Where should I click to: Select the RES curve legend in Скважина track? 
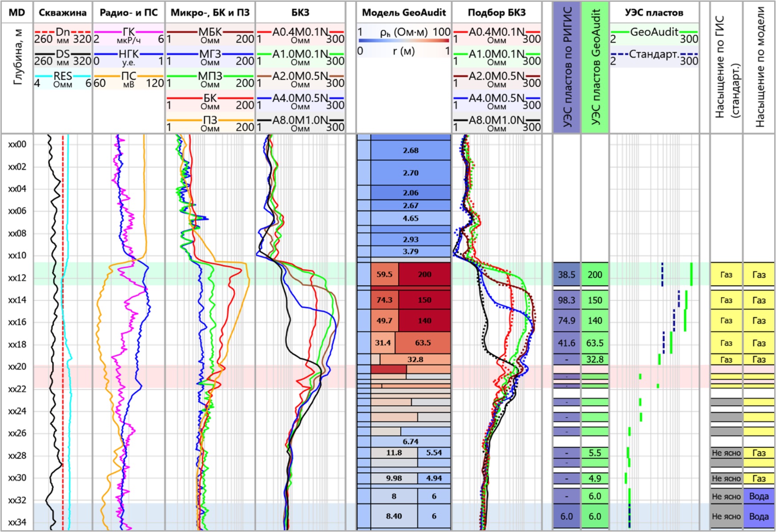(x=63, y=77)
